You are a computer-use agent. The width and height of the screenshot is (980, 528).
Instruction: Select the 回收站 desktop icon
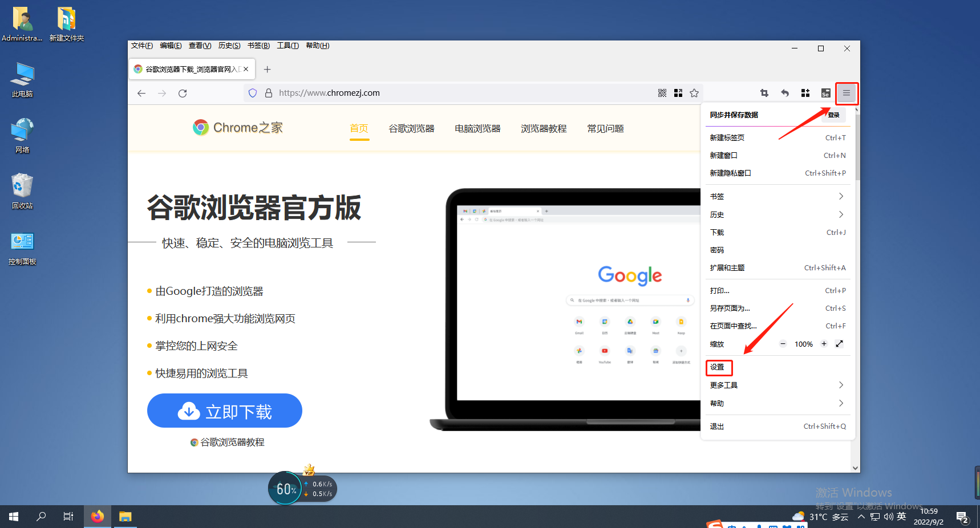tap(22, 191)
